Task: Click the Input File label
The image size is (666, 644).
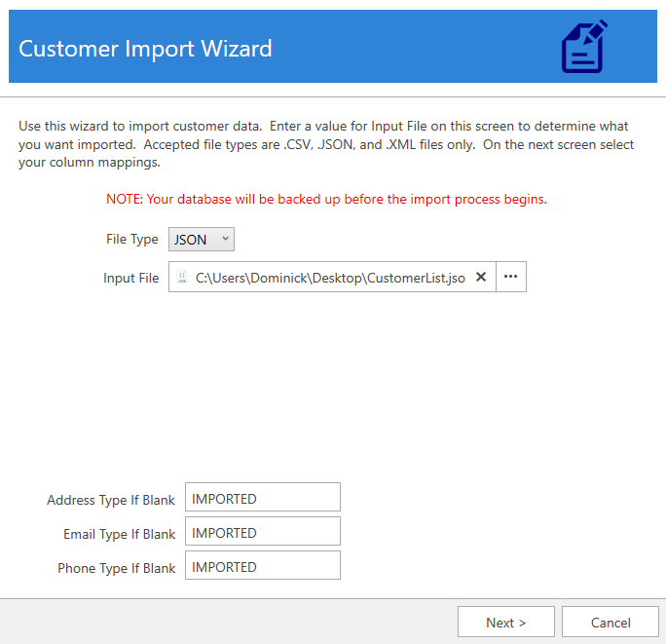Action: [130, 279]
